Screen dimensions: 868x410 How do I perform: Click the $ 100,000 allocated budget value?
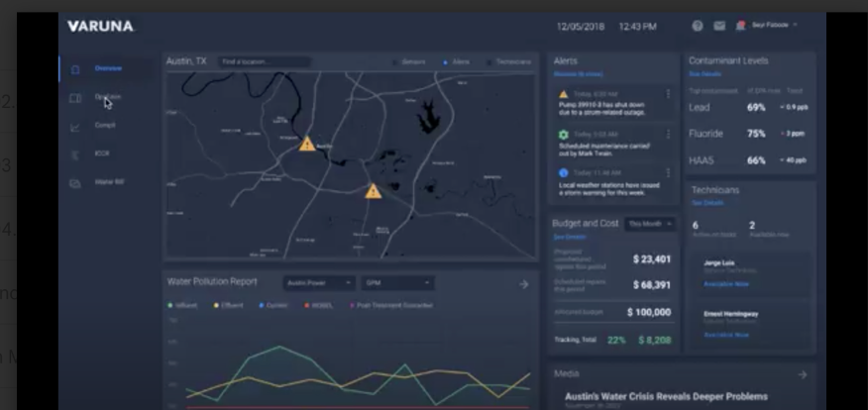[649, 312]
